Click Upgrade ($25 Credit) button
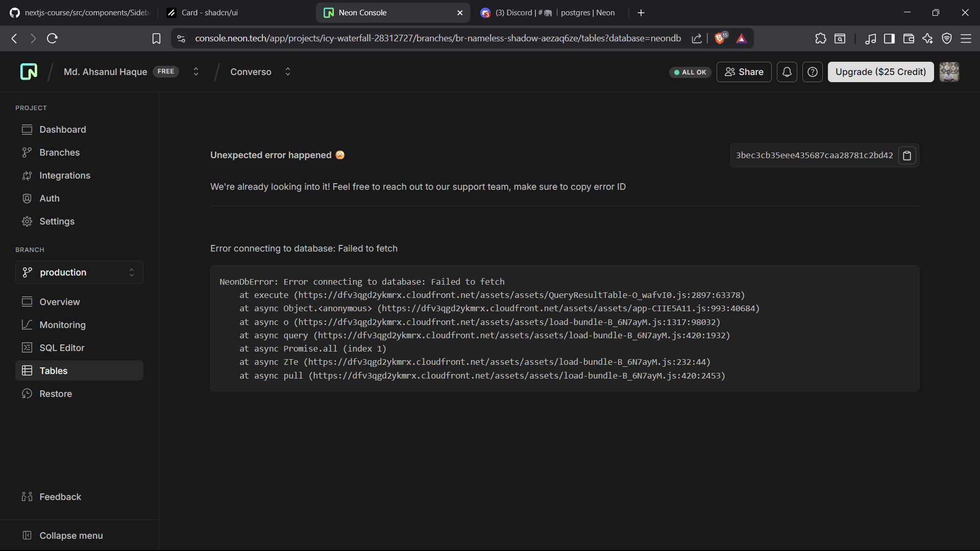980x551 pixels. [880, 72]
